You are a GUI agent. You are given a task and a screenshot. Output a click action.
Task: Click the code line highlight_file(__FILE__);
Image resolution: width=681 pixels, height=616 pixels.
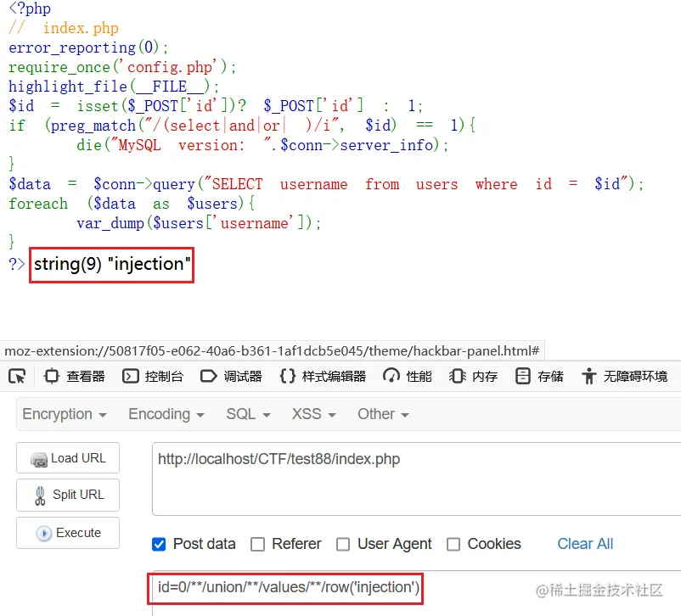[x=114, y=87]
